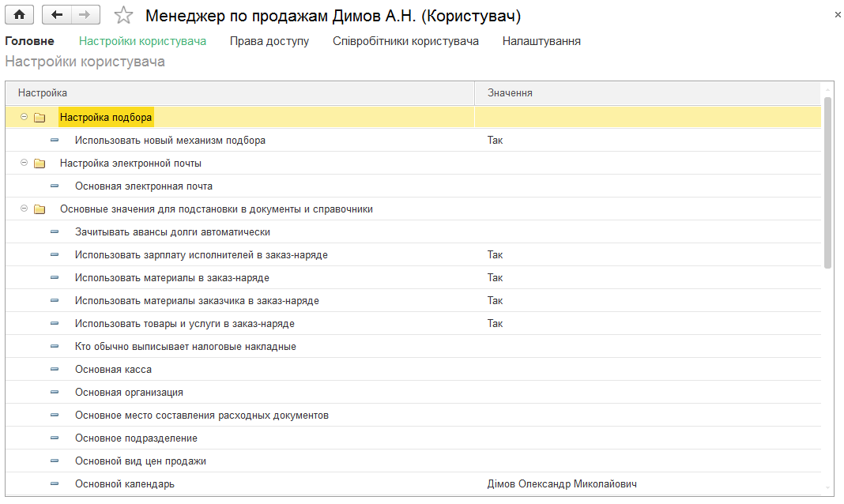Click item icon beside Основная касса

click(x=55, y=369)
